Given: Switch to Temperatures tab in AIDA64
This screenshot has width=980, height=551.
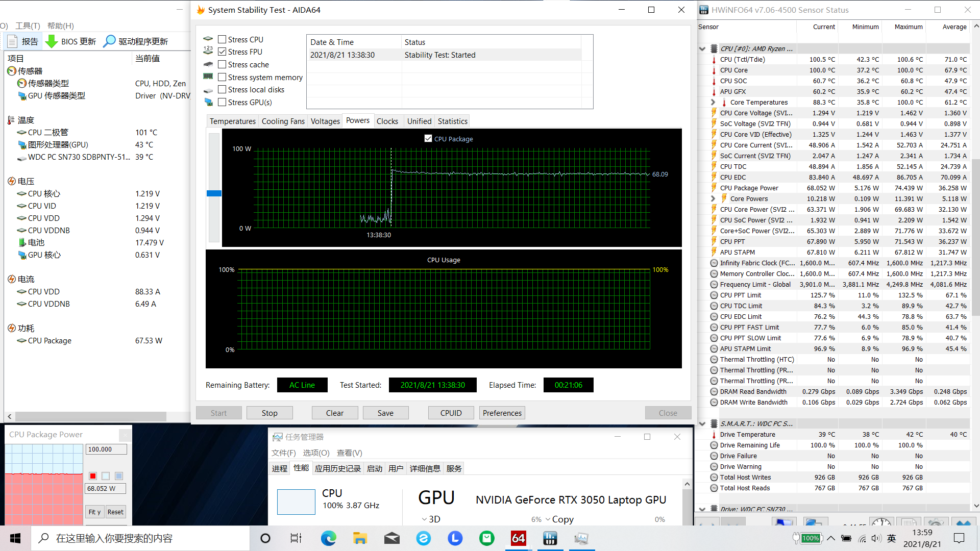Looking at the screenshot, I should [232, 121].
